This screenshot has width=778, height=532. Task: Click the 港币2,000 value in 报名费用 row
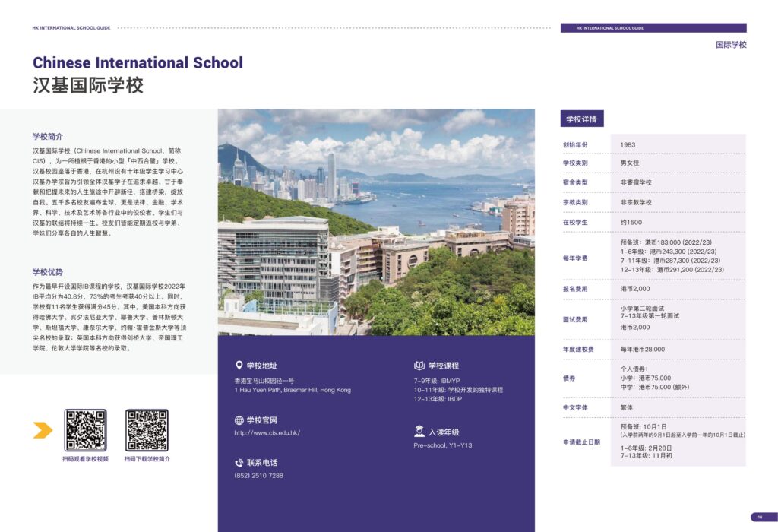tap(635, 289)
